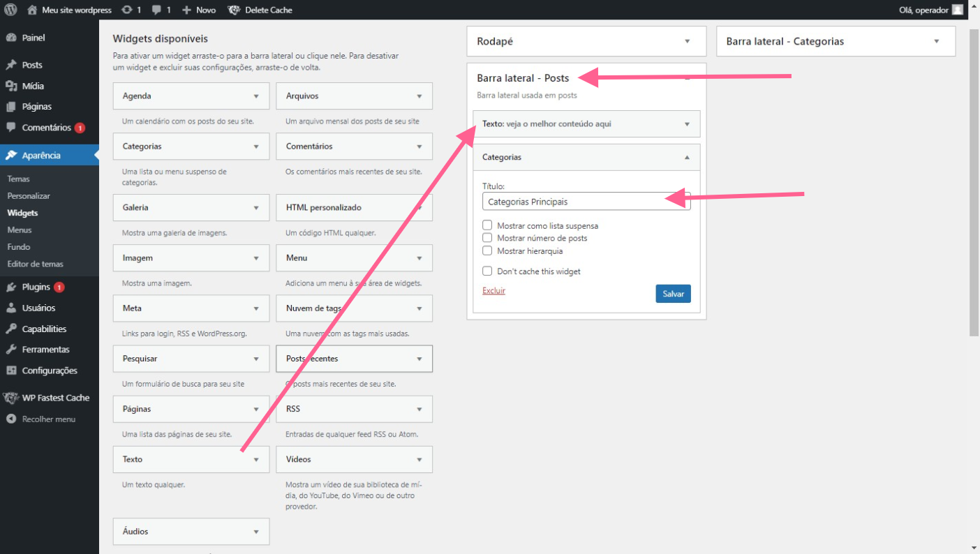The width and height of the screenshot is (980, 554).
Task: Click the Posts pushpin icon
Action: [11, 65]
